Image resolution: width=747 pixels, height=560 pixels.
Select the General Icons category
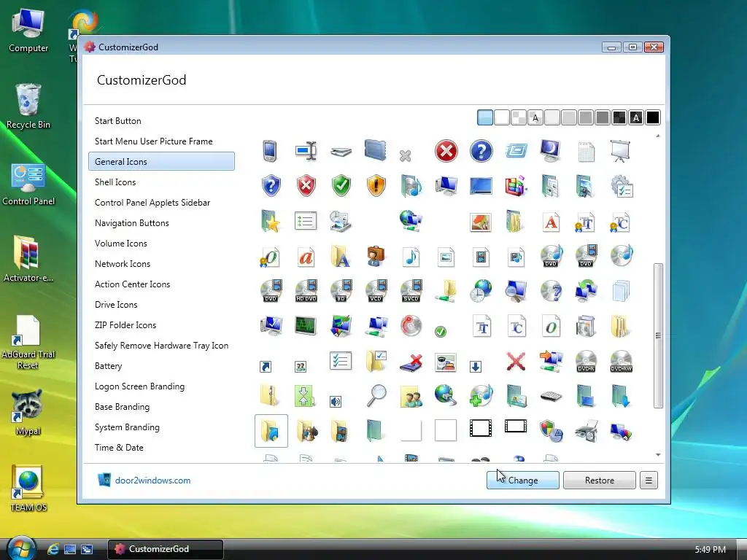tap(161, 161)
